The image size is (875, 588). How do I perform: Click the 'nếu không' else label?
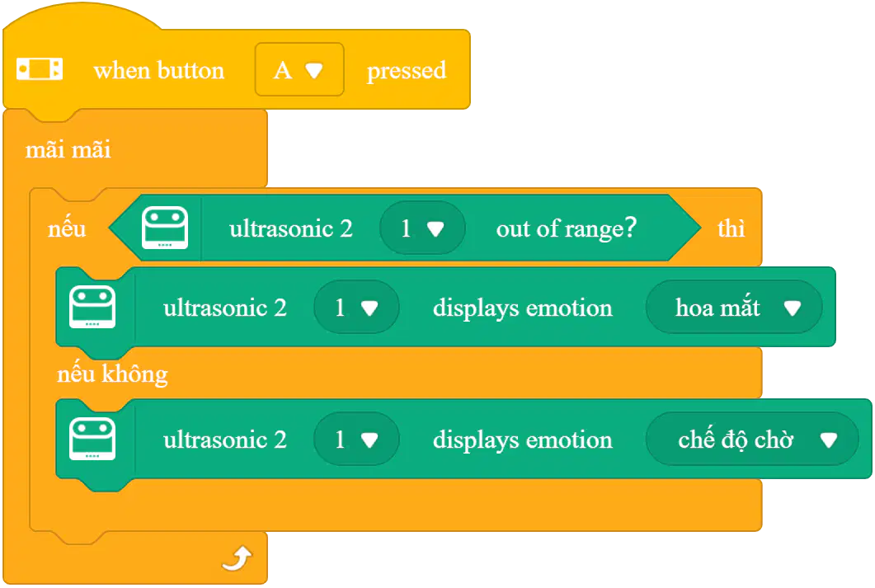pyautogui.click(x=112, y=374)
